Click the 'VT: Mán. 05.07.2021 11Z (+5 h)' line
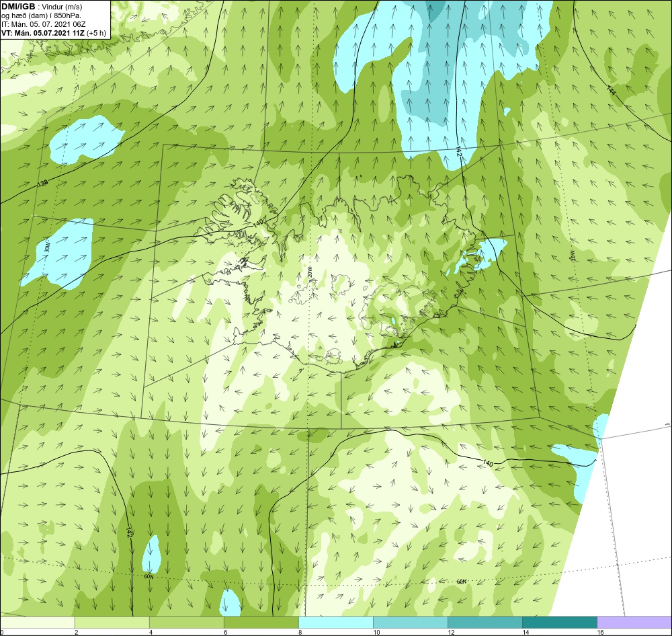The image size is (672, 636). (x=54, y=33)
